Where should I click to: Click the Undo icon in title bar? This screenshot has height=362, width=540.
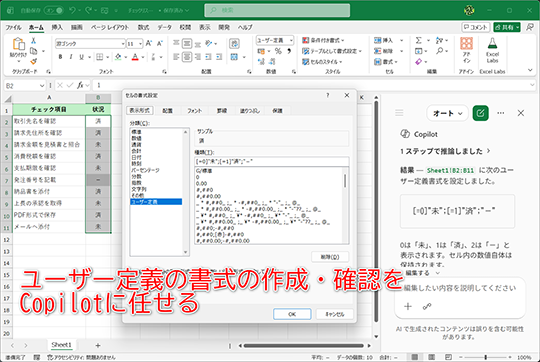coord(72,10)
